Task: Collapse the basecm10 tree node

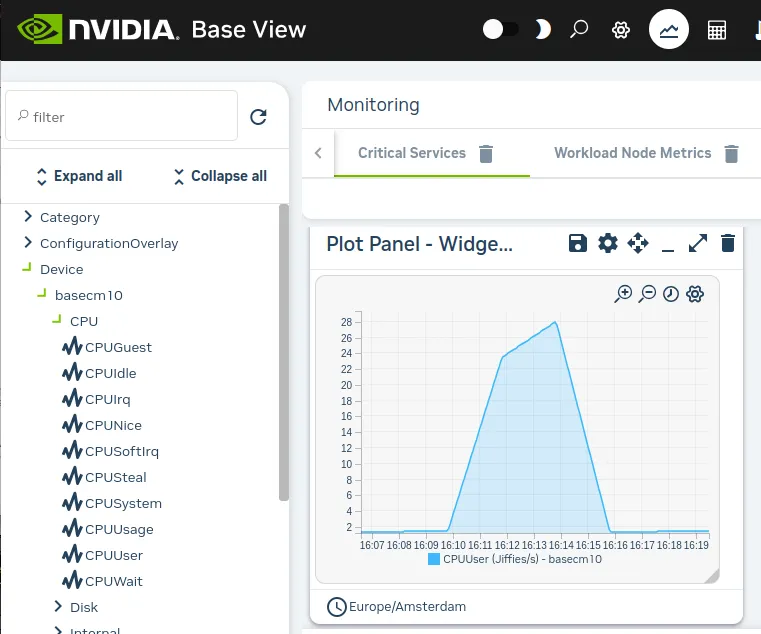Action: 42,293
